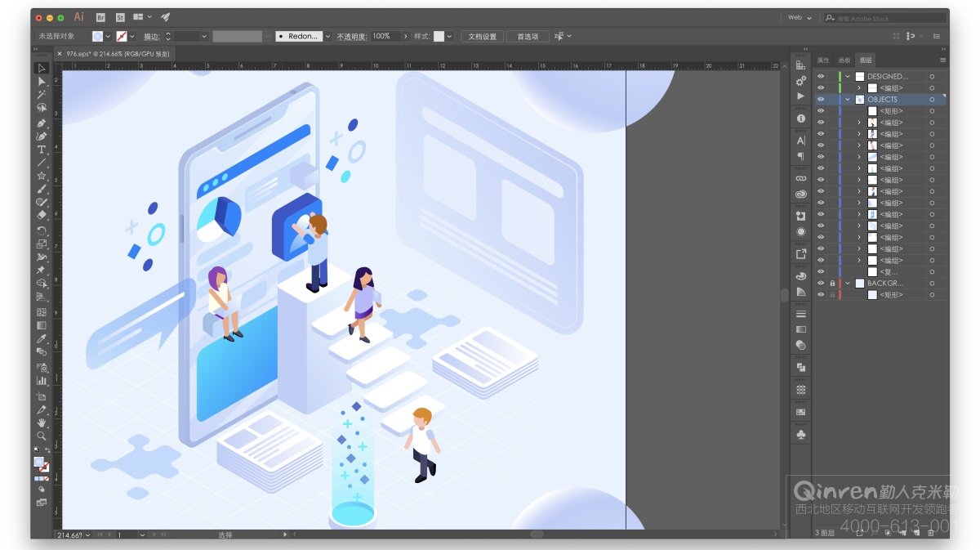The image size is (980, 550).
Task: Click the target circle of BACKGR... layer
Action: click(932, 284)
